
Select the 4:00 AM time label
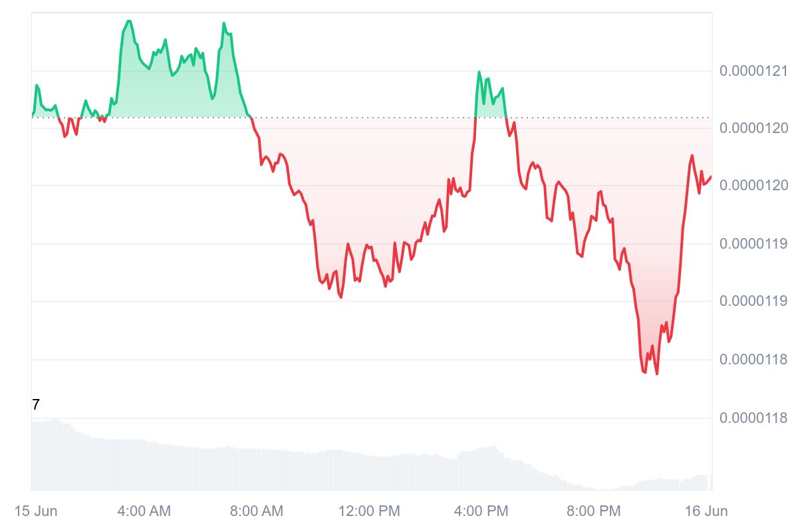(144, 511)
